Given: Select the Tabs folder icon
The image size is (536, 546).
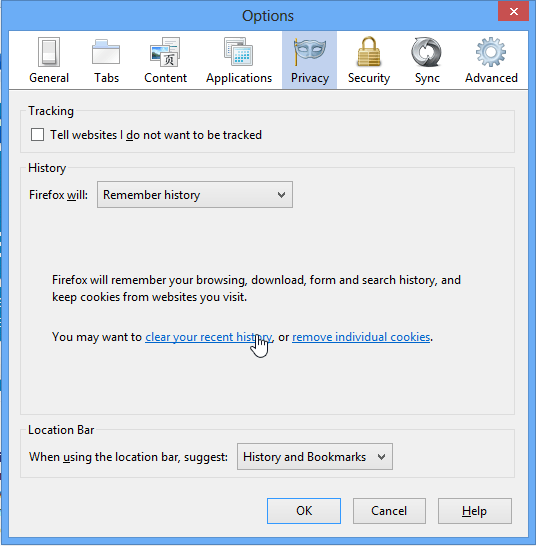Looking at the screenshot, I should click(x=106, y=52).
